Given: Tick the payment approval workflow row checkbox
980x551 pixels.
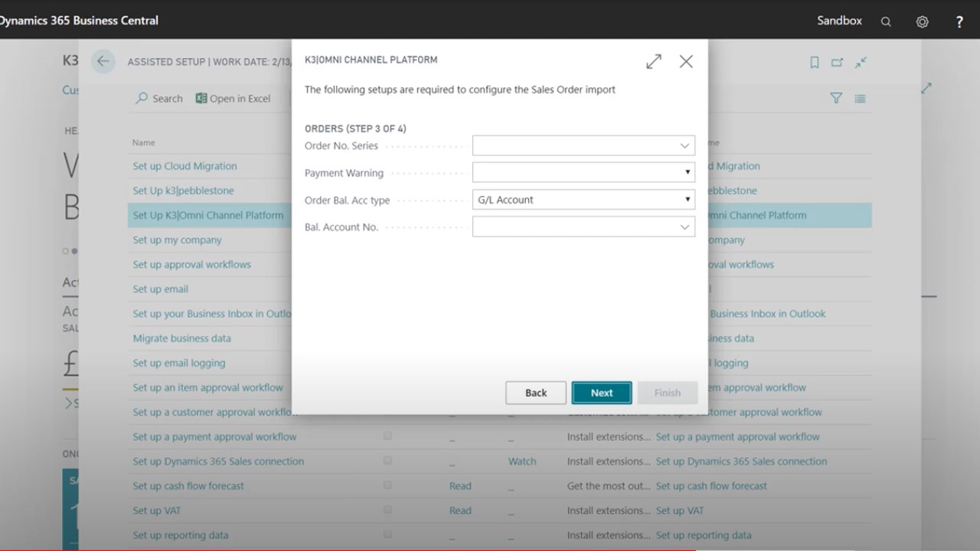Looking at the screenshot, I should pos(387,435).
